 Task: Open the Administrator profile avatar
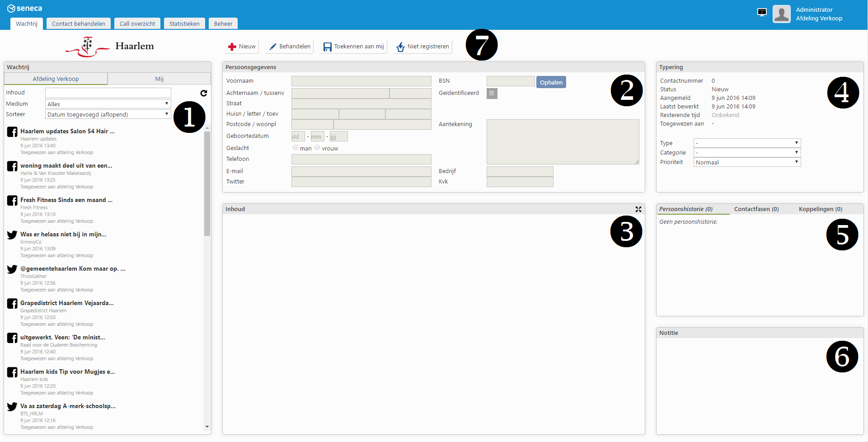tap(781, 14)
